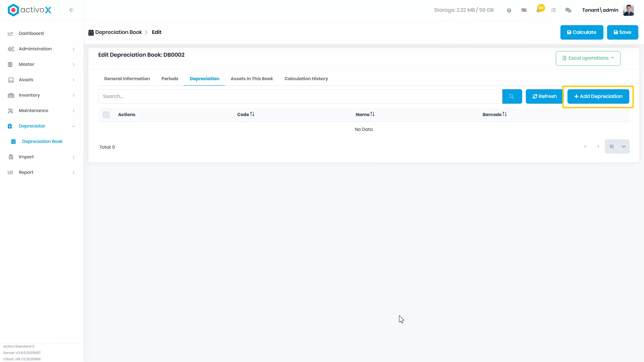644x362 pixels.
Task: Expand the Master menu chevron
Action: 73,65
